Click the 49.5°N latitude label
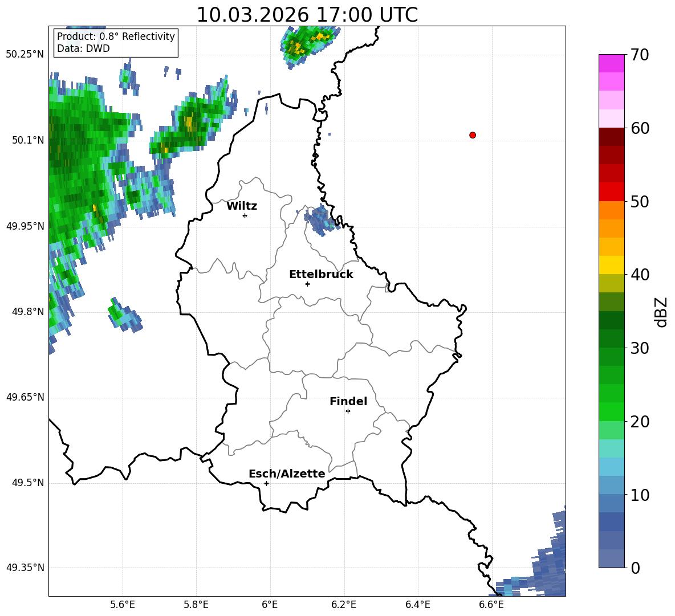This screenshot has height=616, width=675. (x=28, y=483)
